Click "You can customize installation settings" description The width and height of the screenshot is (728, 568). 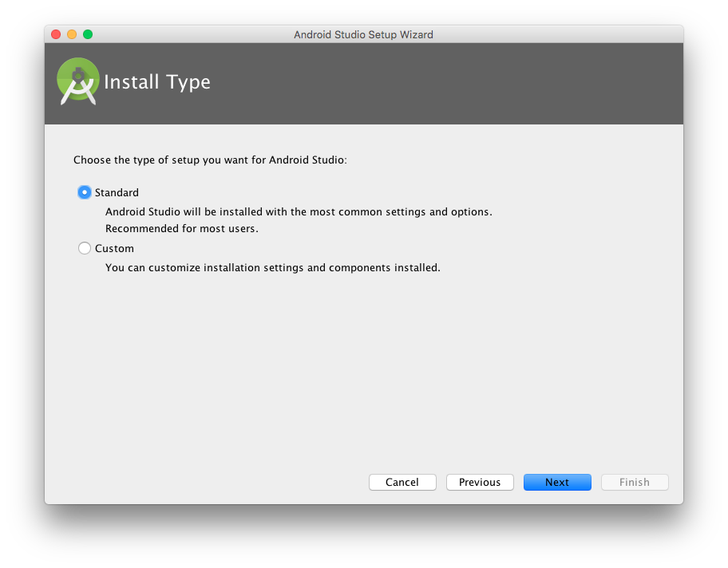coord(272,268)
